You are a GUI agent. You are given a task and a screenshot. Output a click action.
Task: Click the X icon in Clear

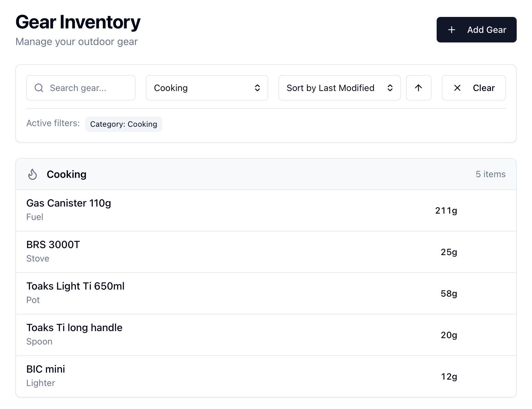click(x=457, y=88)
